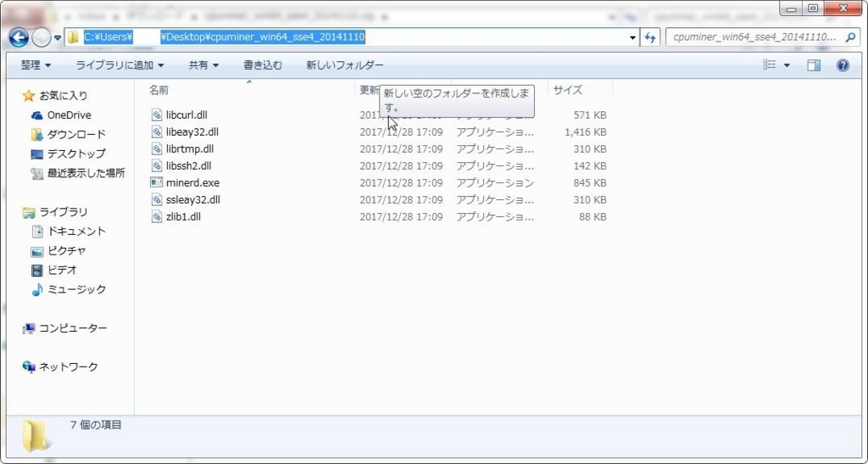Select the file name libcurl.dll
This screenshot has width=868, height=464.
(186, 115)
